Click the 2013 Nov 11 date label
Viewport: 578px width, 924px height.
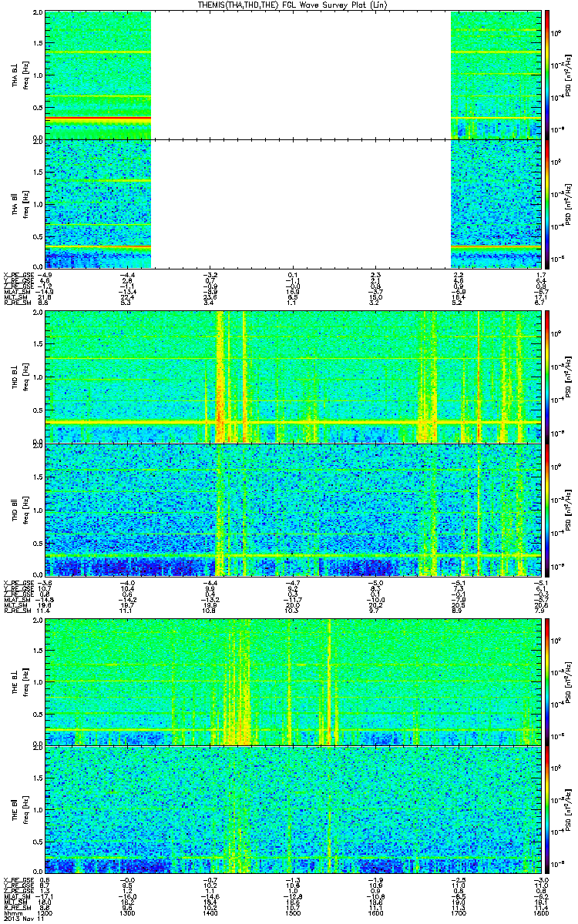(23, 919)
